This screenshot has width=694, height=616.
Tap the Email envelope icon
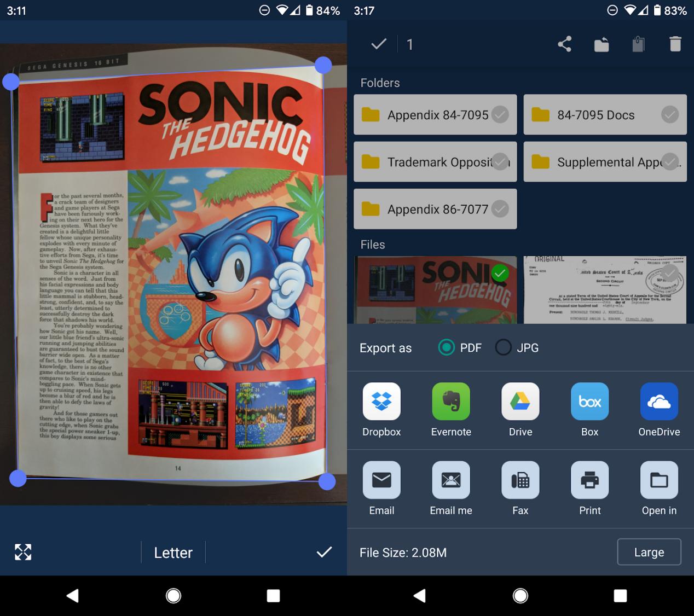tap(381, 480)
